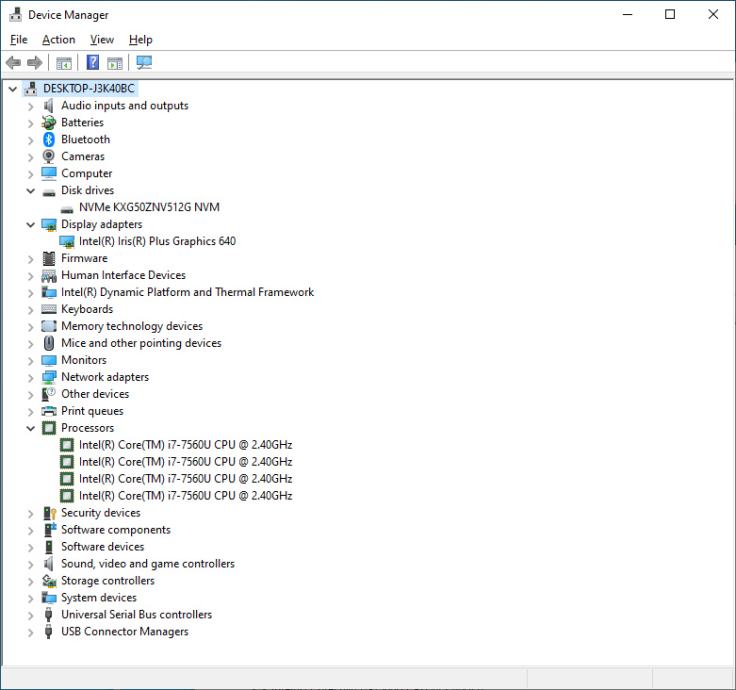The image size is (736, 690).
Task: Expand the Software components branch
Action: pyautogui.click(x=31, y=530)
